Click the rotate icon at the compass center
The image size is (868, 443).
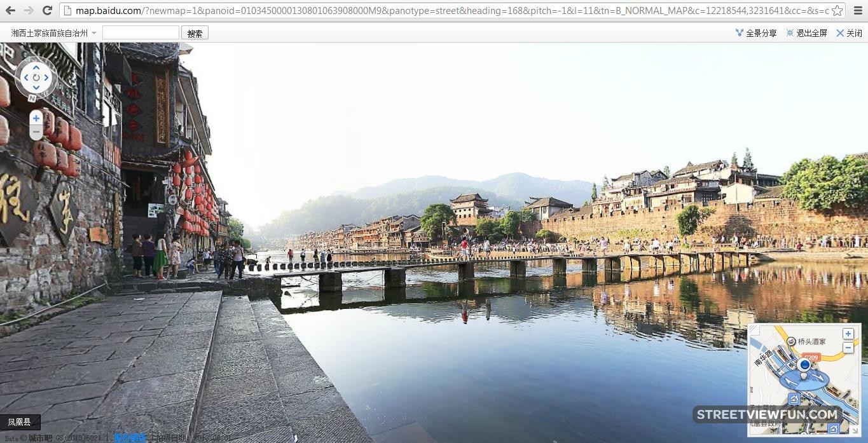coord(36,78)
